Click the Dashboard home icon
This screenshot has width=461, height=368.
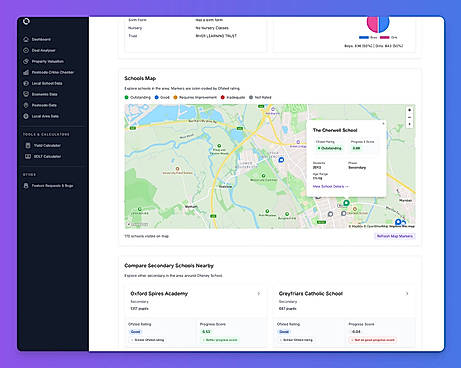[x=26, y=39]
